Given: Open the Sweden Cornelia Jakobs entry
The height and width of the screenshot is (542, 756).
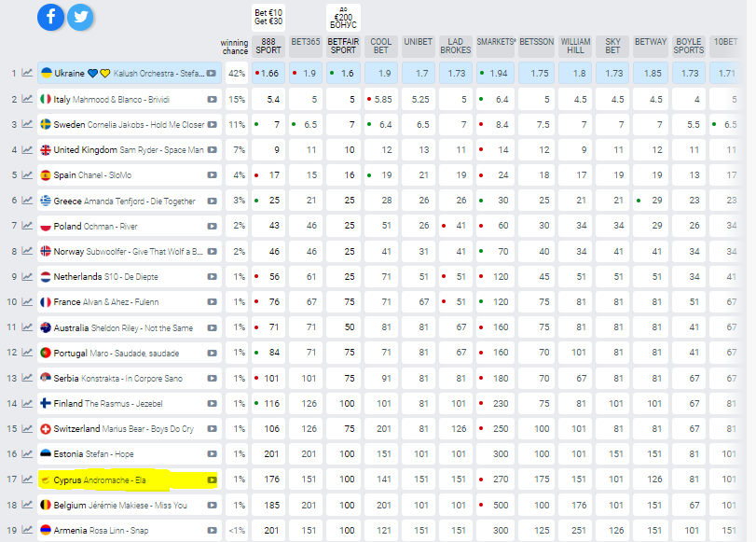Looking at the screenshot, I should (130, 124).
